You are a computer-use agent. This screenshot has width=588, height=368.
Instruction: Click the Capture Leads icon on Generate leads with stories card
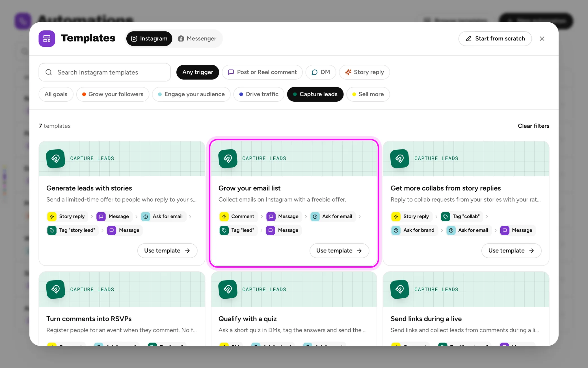56,159
